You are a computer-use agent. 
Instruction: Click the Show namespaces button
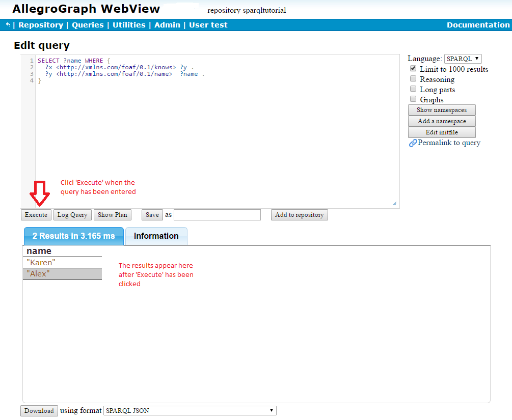441,109
